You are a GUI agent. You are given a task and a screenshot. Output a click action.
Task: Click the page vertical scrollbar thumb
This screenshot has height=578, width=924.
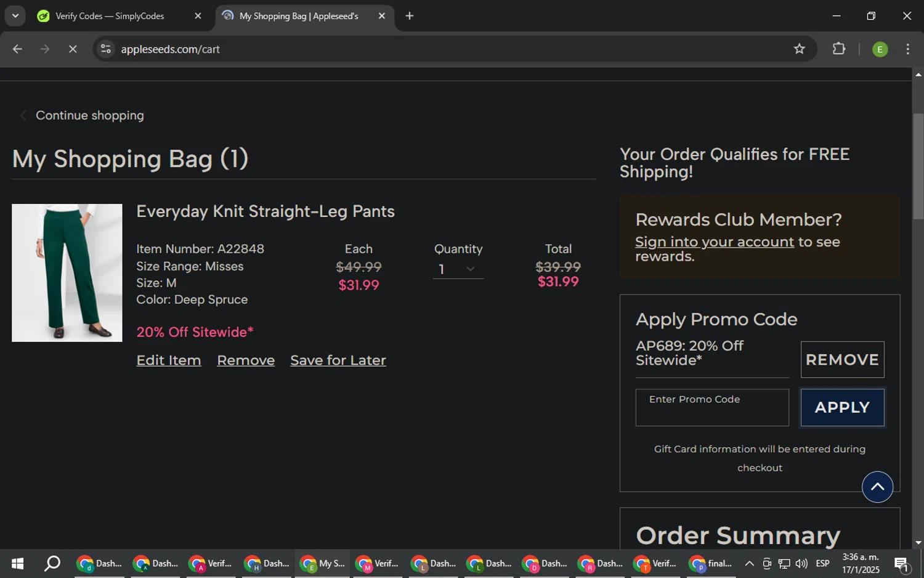pyautogui.click(x=918, y=166)
